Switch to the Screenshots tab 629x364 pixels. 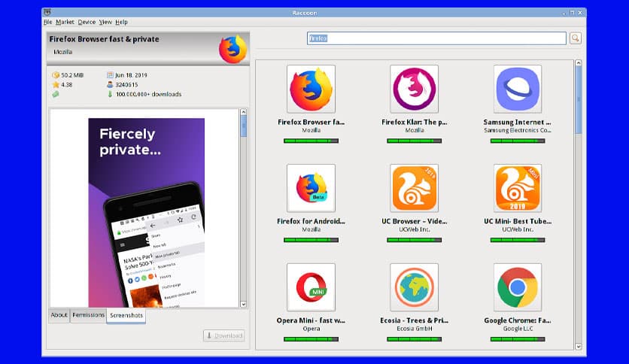pyautogui.click(x=126, y=316)
